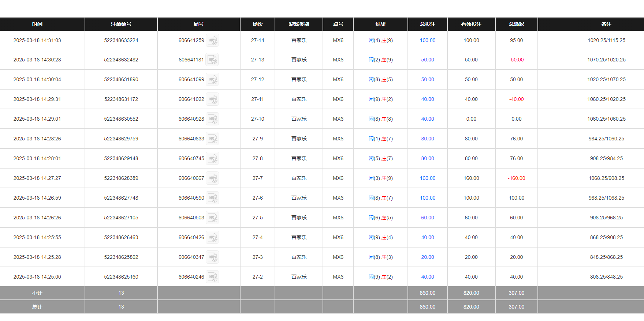
Task: Click 20.00 bet link for session 27-3
Action: [427, 257]
